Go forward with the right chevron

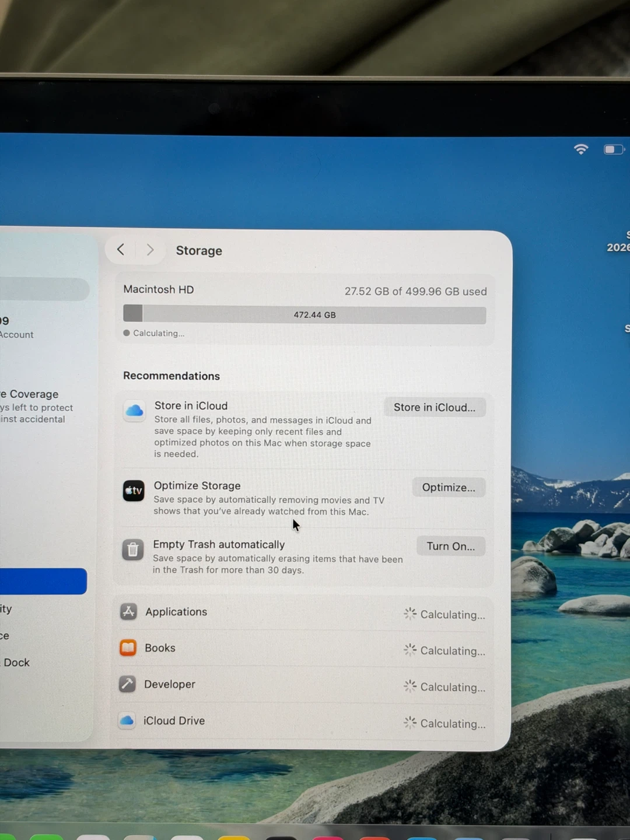(x=150, y=250)
